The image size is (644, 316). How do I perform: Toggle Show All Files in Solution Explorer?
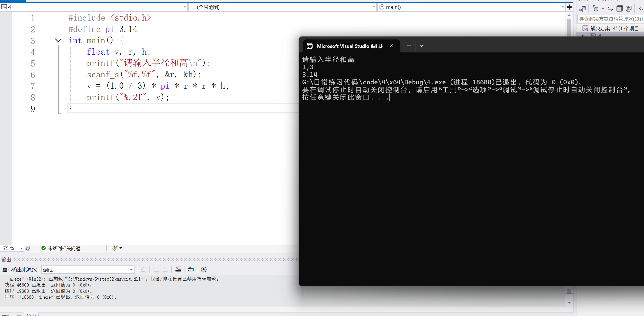(629, 9)
